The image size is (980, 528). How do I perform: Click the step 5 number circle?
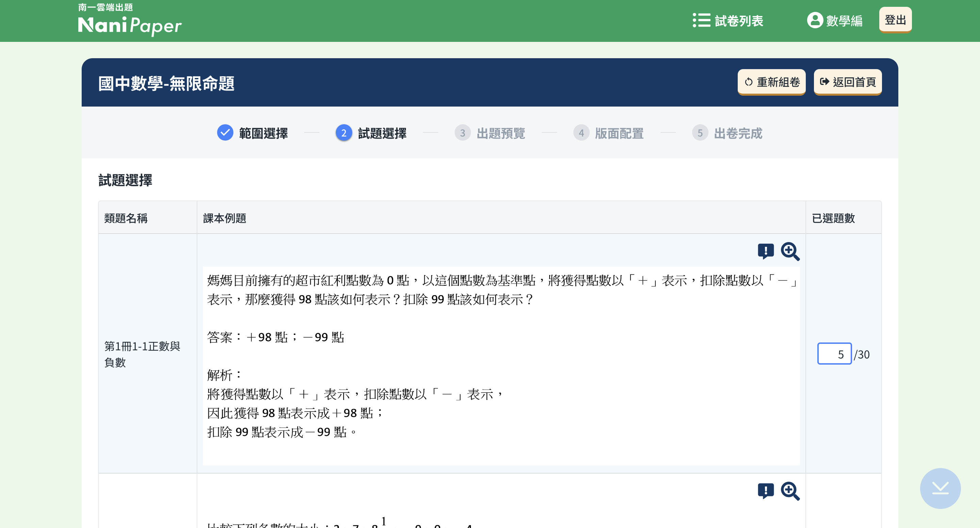click(700, 133)
